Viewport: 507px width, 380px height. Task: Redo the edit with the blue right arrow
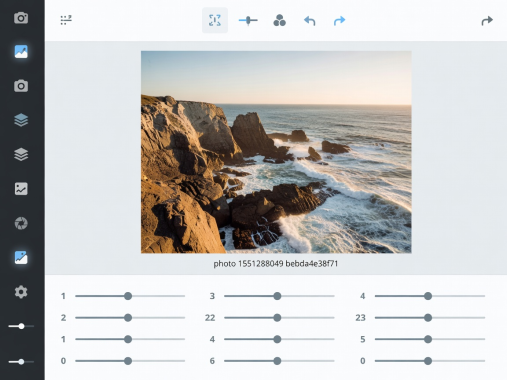(x=339, y=21)
